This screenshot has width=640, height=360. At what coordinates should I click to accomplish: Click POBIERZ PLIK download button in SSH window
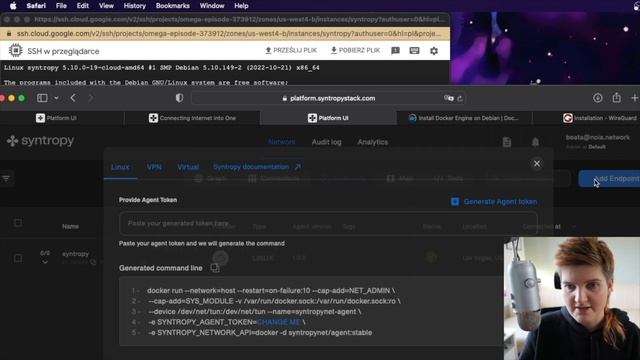point(355,50)
